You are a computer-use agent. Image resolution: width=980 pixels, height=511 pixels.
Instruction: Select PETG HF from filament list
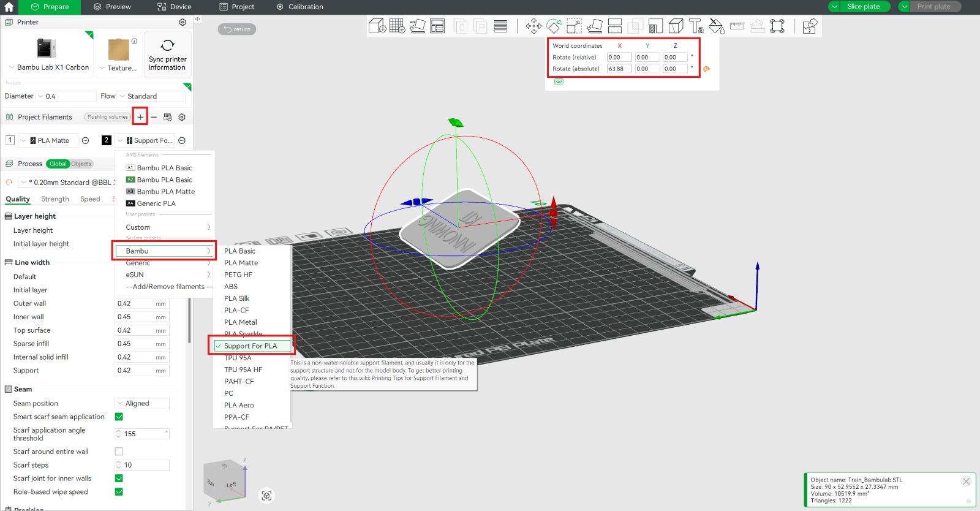(x=238, y=274)
